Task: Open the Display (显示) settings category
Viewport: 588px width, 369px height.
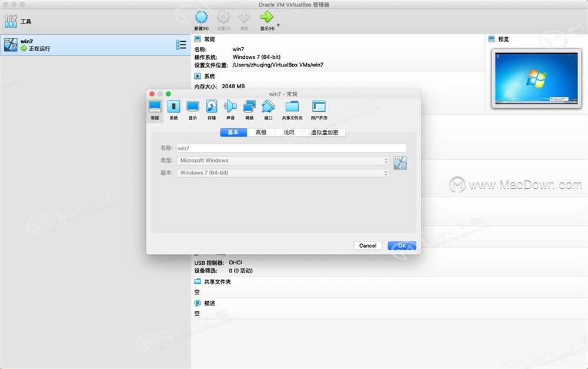Action: [x=193, y=110]
